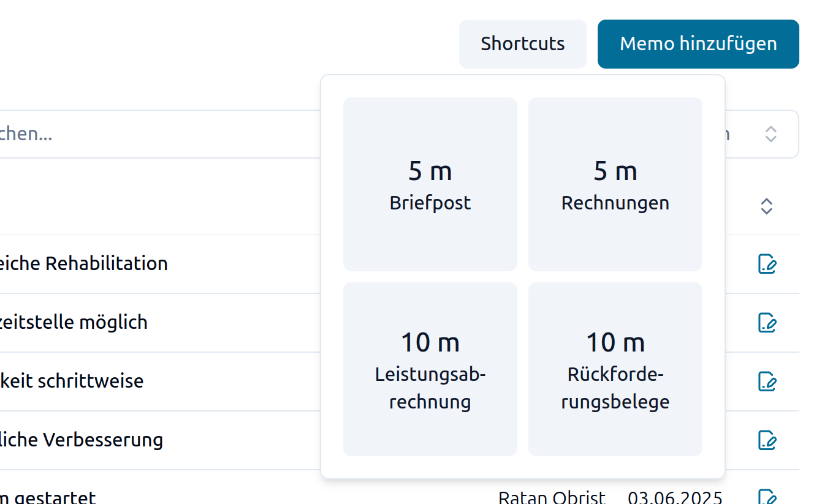Click edit icon for 'Verbesserung' memo row
The image size is (822, 504).
pyautogui.click(x=767, y=440)
